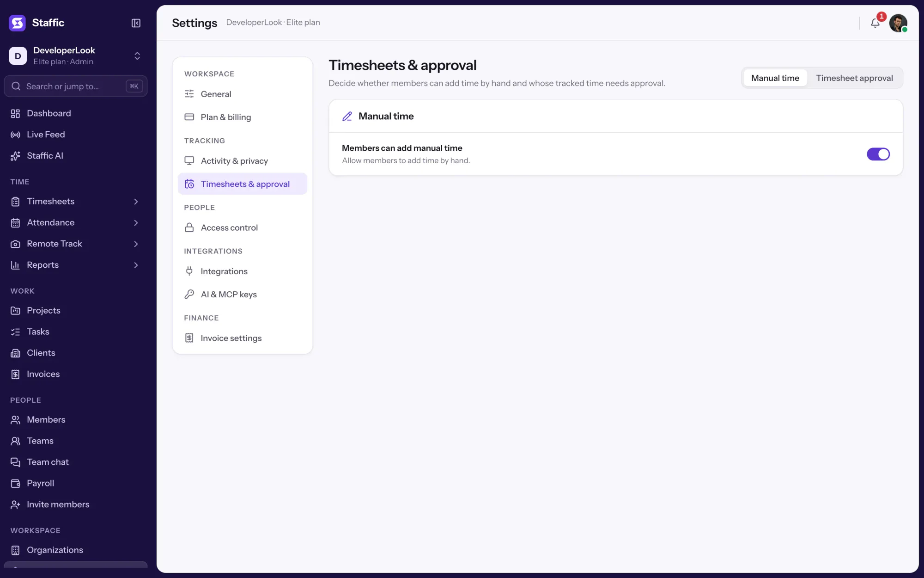Open the Members page
Screen dimensions: 924x578
tap(76, 419)
